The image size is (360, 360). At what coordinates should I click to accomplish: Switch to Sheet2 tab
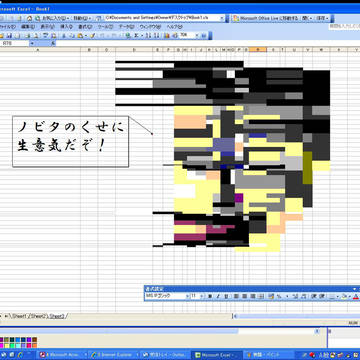pyautogui.click(x=37, y=316)
